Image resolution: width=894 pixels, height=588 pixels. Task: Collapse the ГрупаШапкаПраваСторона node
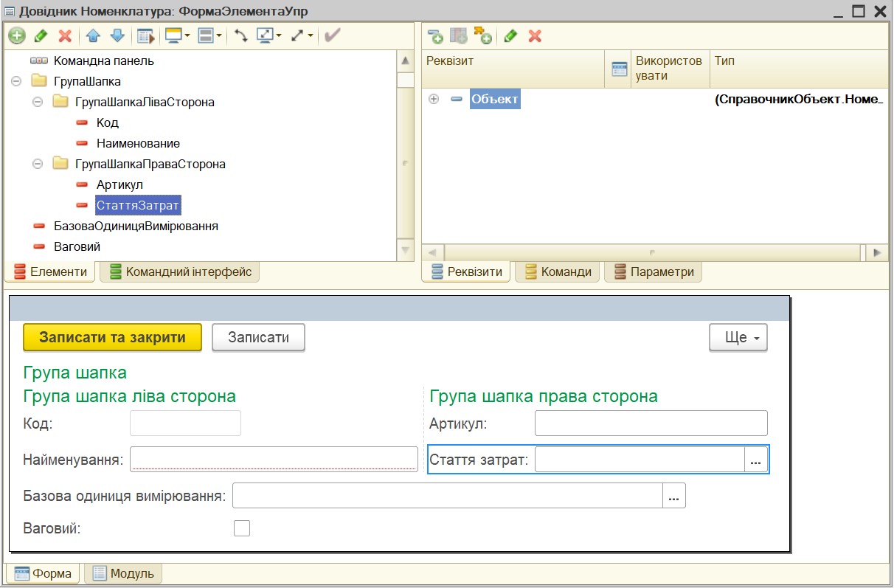(38, 164)
